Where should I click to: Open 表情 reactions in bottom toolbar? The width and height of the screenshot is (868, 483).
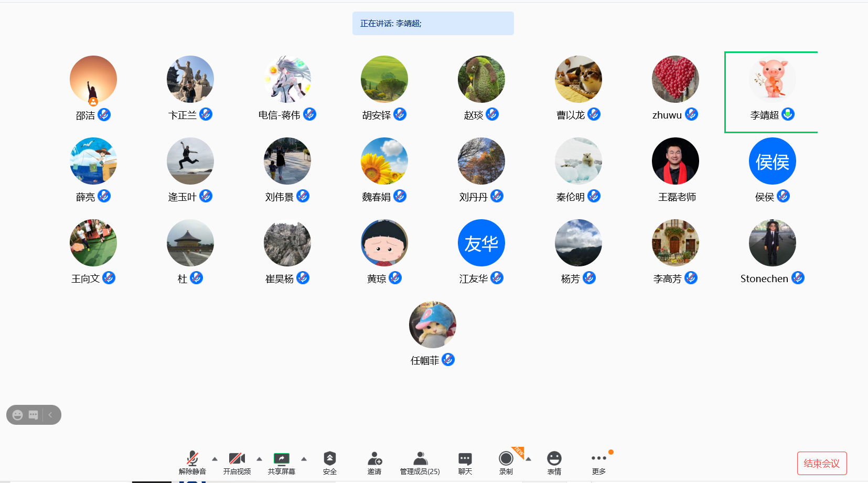pyautogui.click(x=554, y=459)
